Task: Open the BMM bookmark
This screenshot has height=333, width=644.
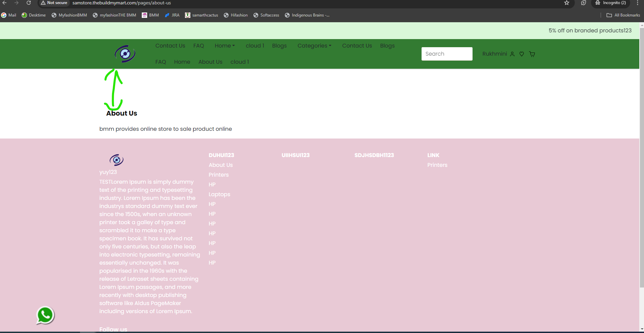Action: (x=151, y=15)
